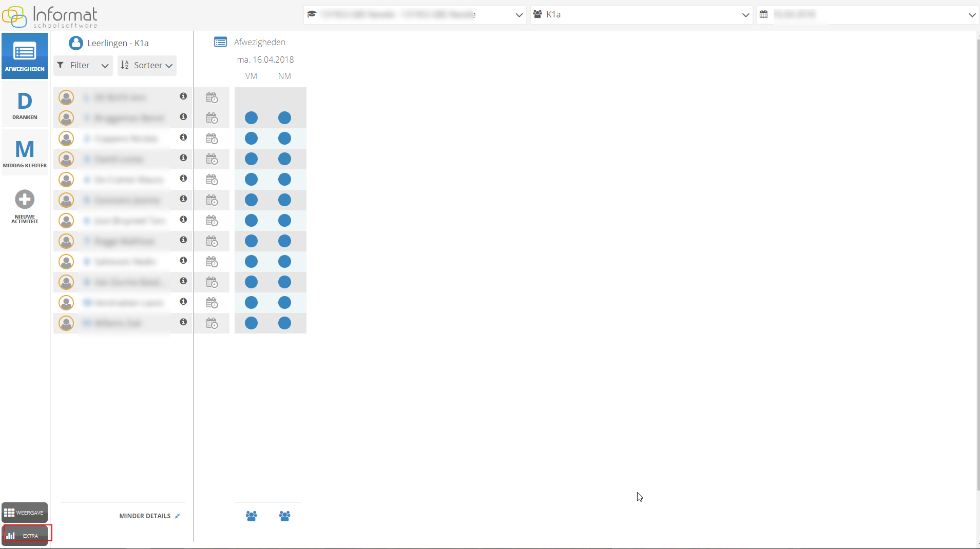Click the Weergave button

pos(25,513)
